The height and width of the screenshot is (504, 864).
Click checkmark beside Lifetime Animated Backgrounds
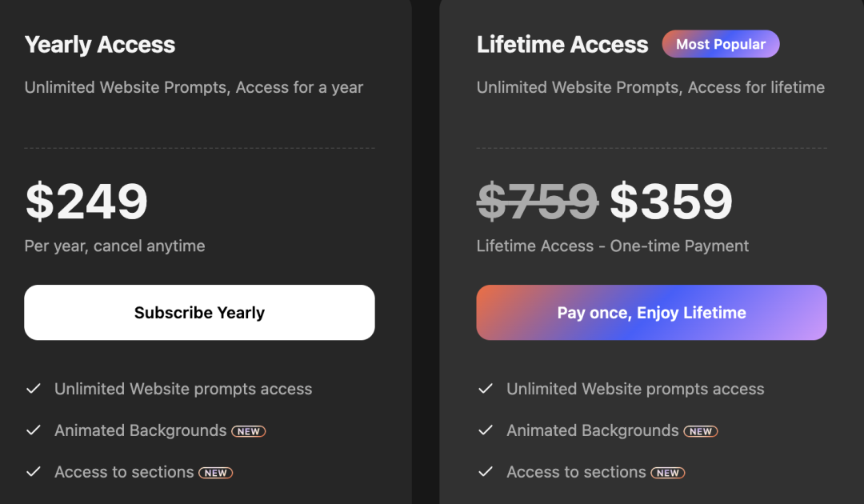point(486,430)
